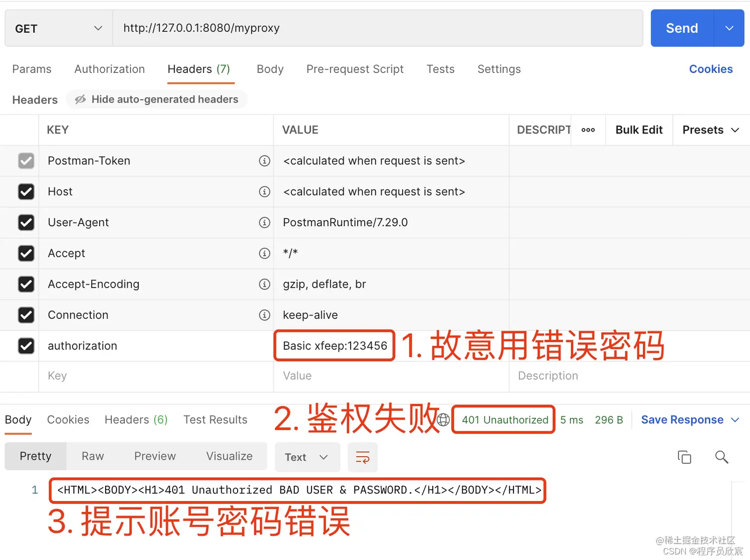Uncheck the Host header checkbox

pos(26,191)
